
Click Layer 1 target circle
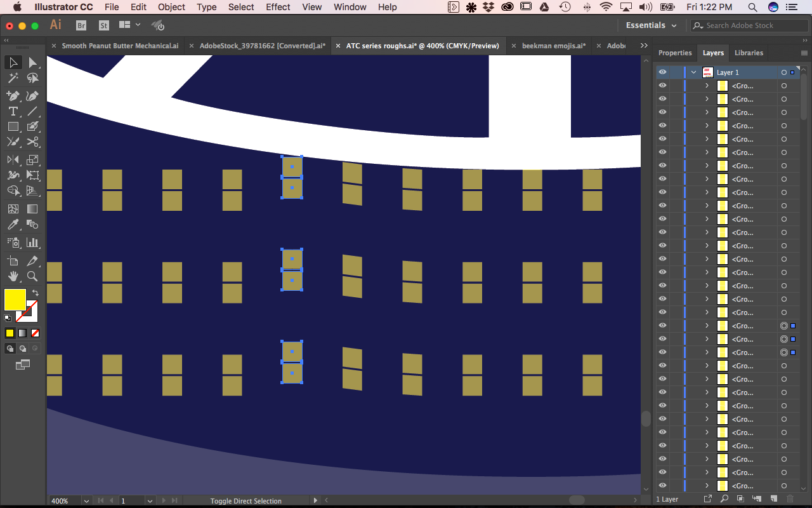pos(784,72)
